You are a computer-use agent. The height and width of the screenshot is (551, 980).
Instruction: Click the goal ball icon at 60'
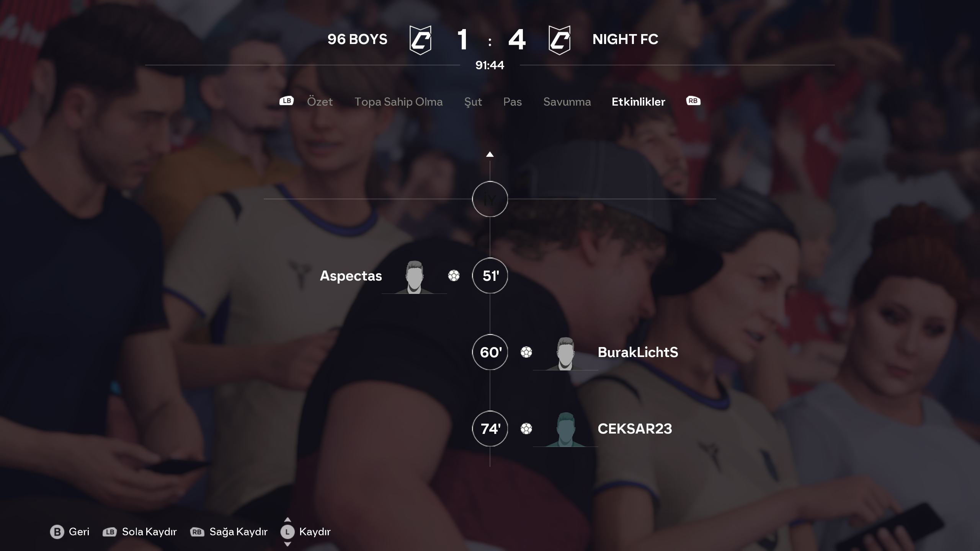click(526, 352)
